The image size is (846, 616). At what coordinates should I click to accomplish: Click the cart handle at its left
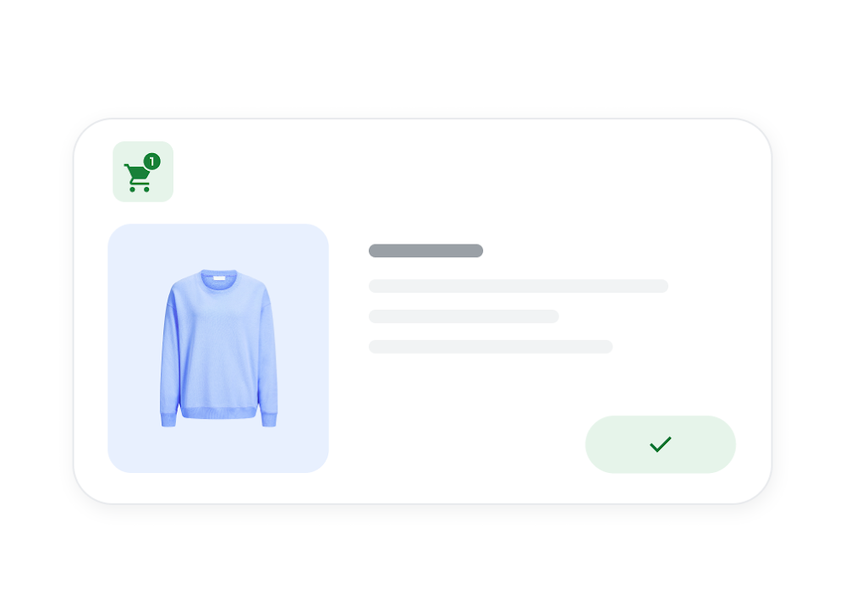point(127,166)
